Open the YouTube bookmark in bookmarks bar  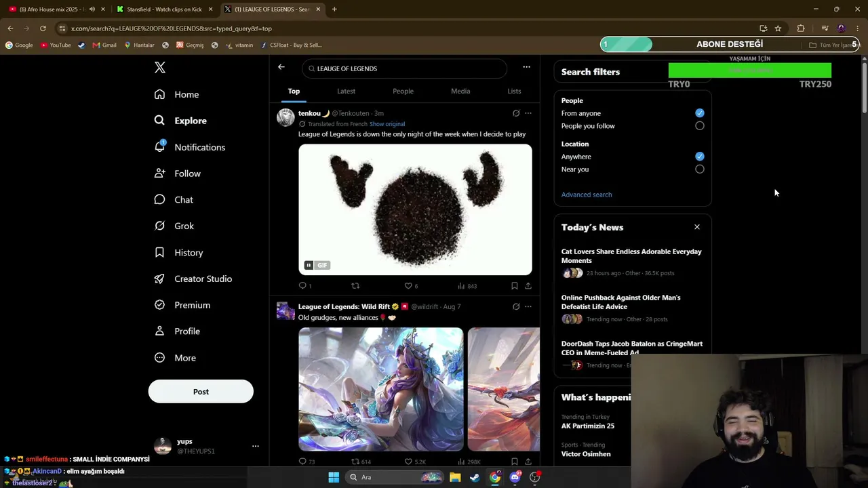pos(56,45)
